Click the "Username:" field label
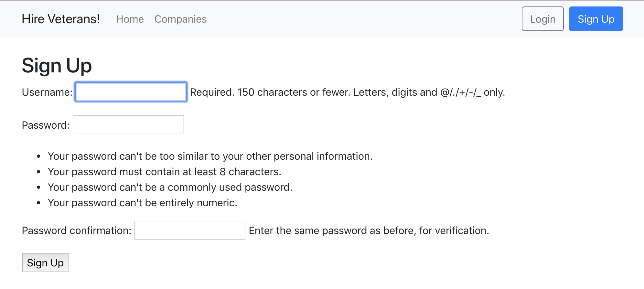Viewport: 644px width, 289px height. point(47,92)
